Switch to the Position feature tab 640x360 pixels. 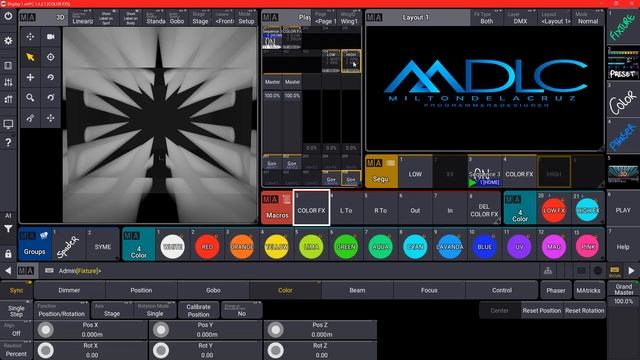pos(141,290)
